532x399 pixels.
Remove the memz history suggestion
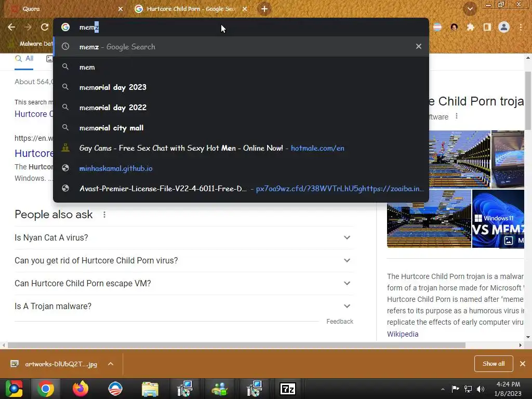click(419, 46)
